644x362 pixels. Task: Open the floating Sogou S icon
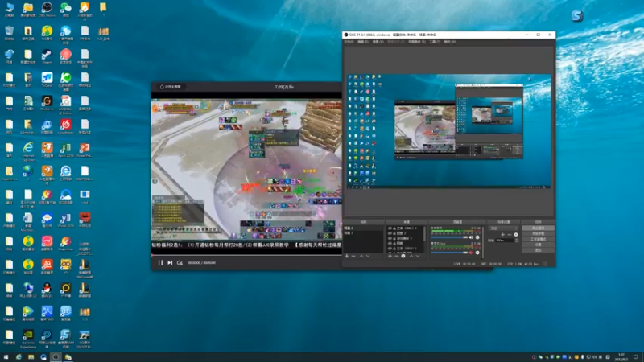pos(577,16)
